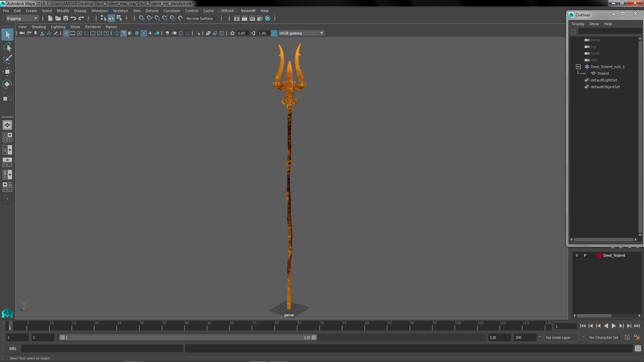Image resolution: width=644 pixels, height=362 pixels.
Task: Click the MEL command line input
Action: point(102,349)
